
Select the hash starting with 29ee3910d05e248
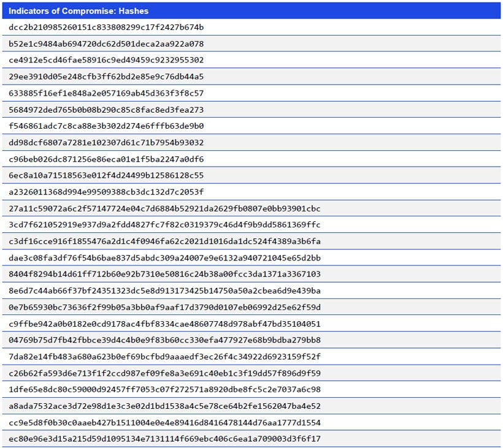(107, 77)
